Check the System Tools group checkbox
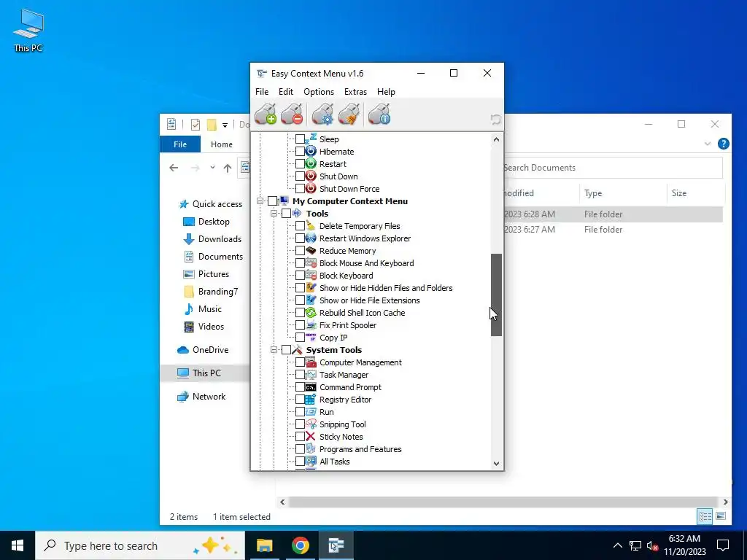This screenshot has height=560, width=747. tap(286, 349)
